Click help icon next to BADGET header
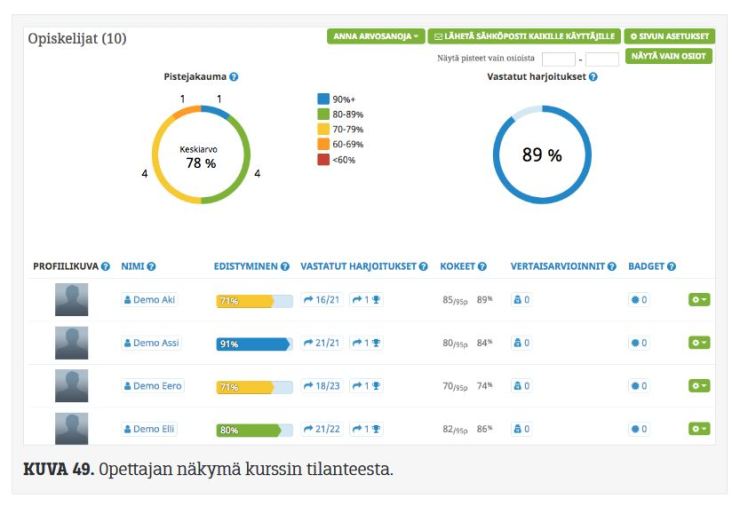740x506 pixels. [x=671, y=267]
